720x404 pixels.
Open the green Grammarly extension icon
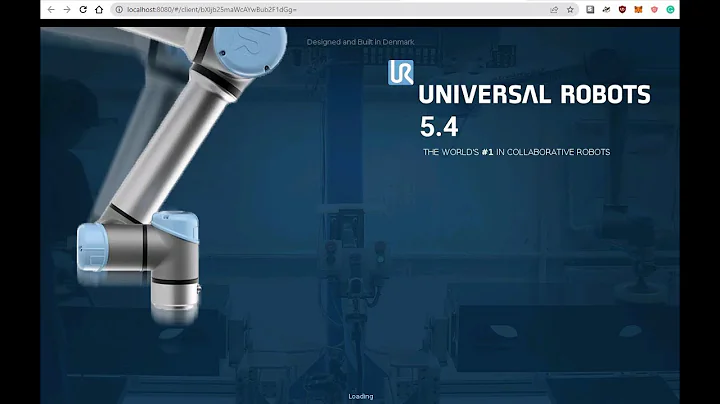point(670,10)
